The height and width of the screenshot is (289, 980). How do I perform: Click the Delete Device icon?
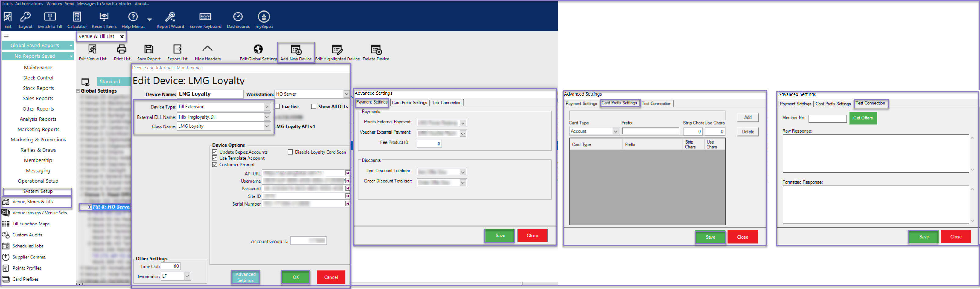(375, 50)
